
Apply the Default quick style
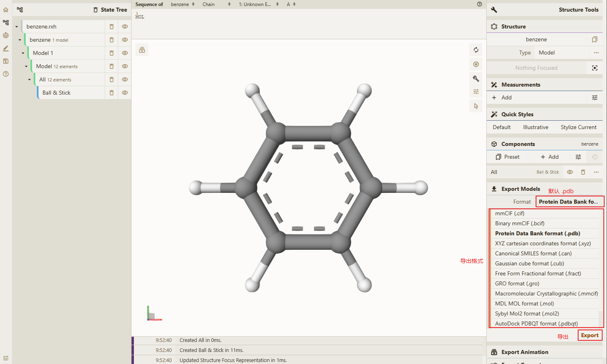pos(502,127)
